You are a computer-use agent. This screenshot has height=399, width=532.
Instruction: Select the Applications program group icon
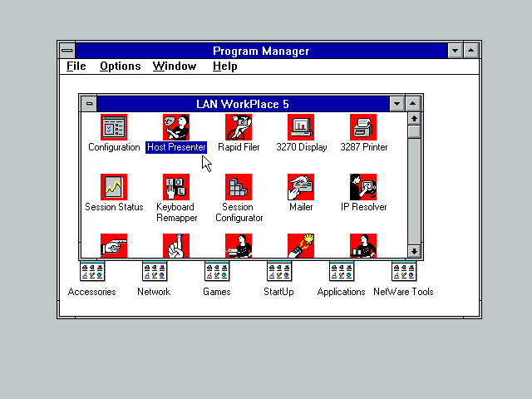pyautogui.click(x=342, y=271)
